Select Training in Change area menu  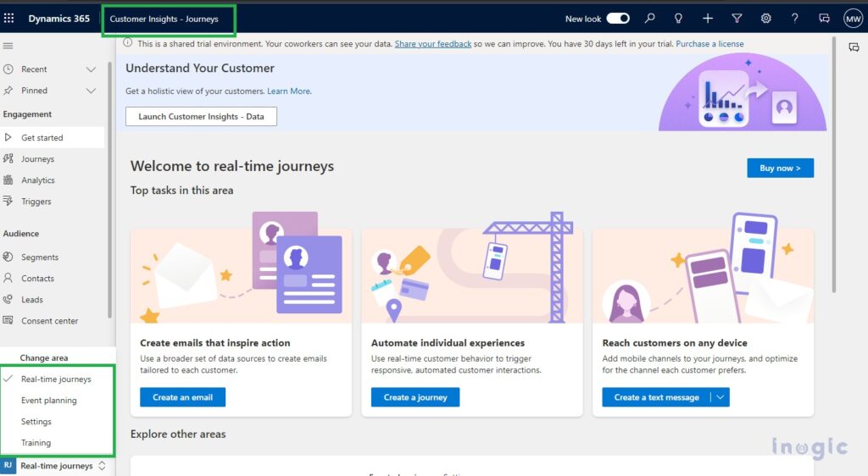point(36,443)
